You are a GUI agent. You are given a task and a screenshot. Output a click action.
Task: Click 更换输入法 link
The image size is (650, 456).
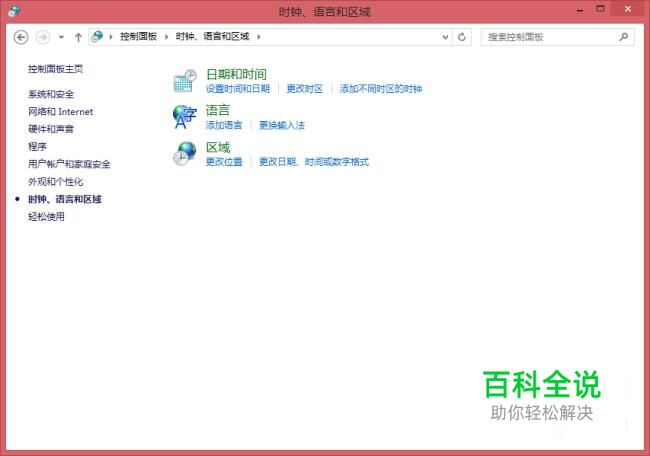coord(282,125)
